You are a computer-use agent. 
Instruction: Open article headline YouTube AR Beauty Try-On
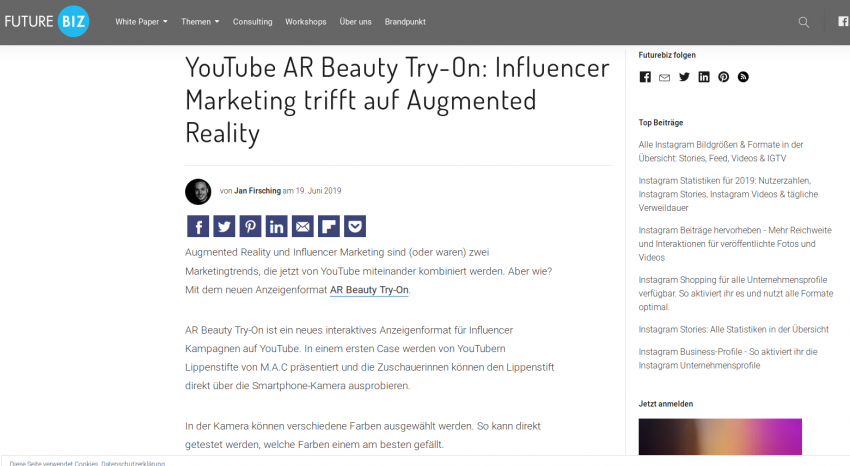coord(397,100)
